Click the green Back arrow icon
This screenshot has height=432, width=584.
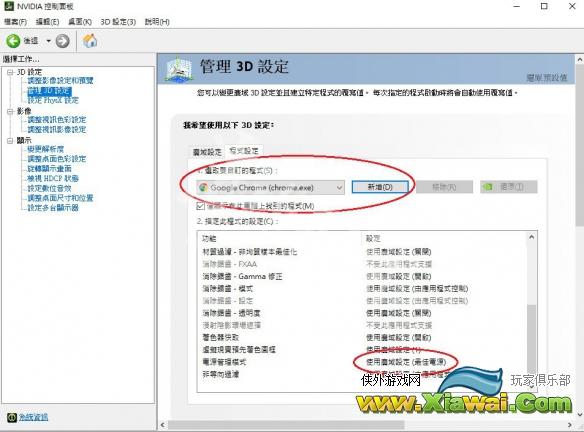click(13, 41)
